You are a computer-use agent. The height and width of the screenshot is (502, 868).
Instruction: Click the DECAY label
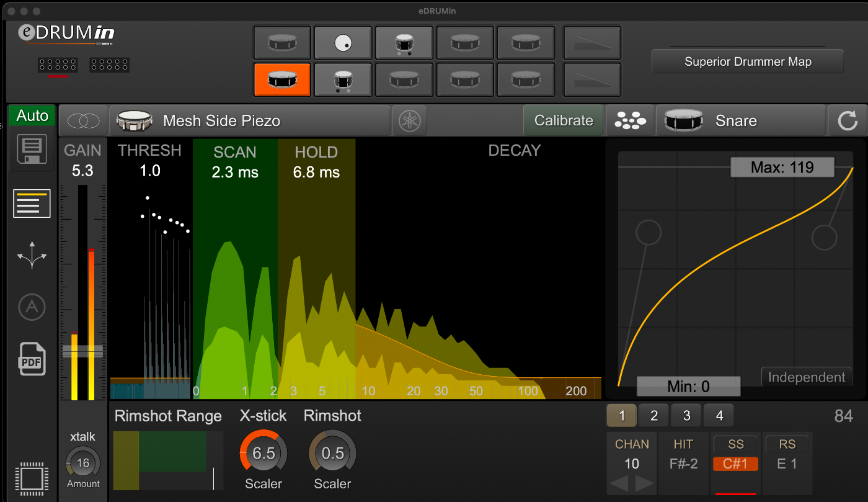[514, 151]
